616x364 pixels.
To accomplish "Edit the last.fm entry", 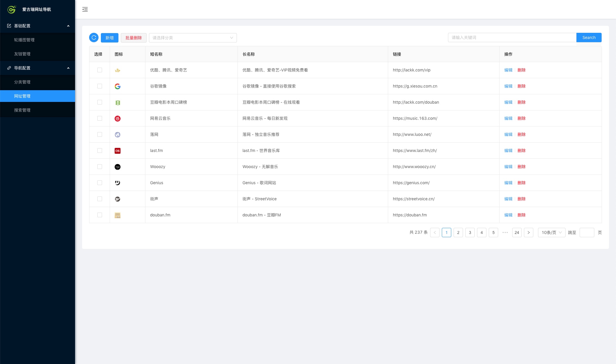I will pyautogui.click(x=508, y=151).
